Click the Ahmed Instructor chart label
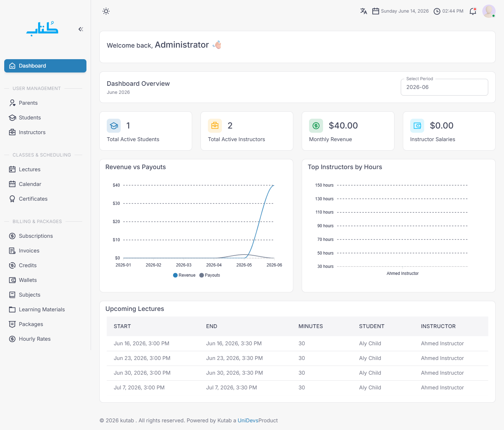This screenshot has height=430, width=504. click(x=402, y=273)
